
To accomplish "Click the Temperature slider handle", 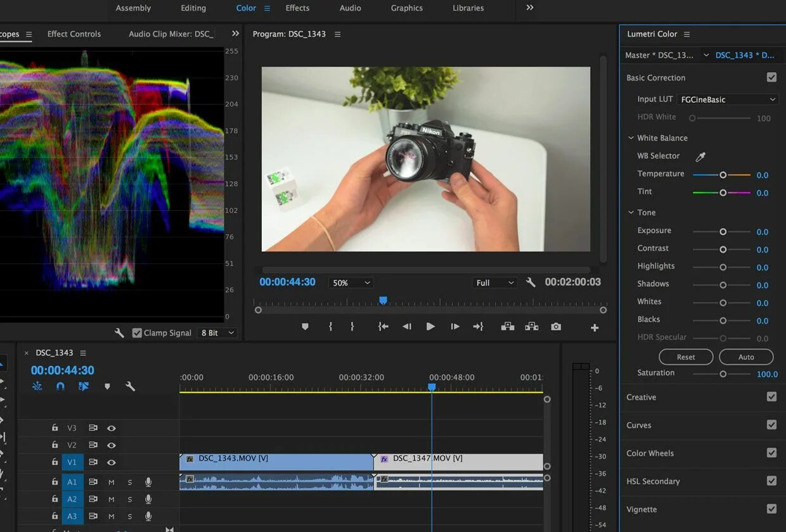I will pyautogui.click(x=723, y=175).
